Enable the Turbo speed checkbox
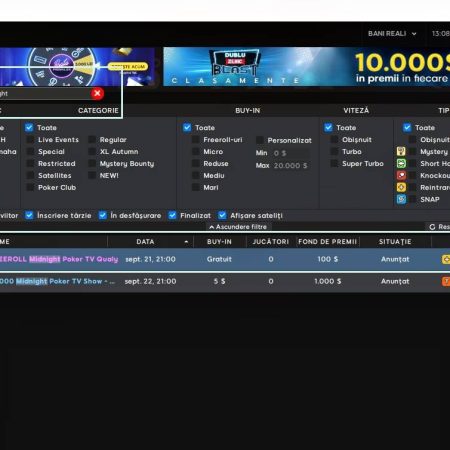 coord(334,152)
